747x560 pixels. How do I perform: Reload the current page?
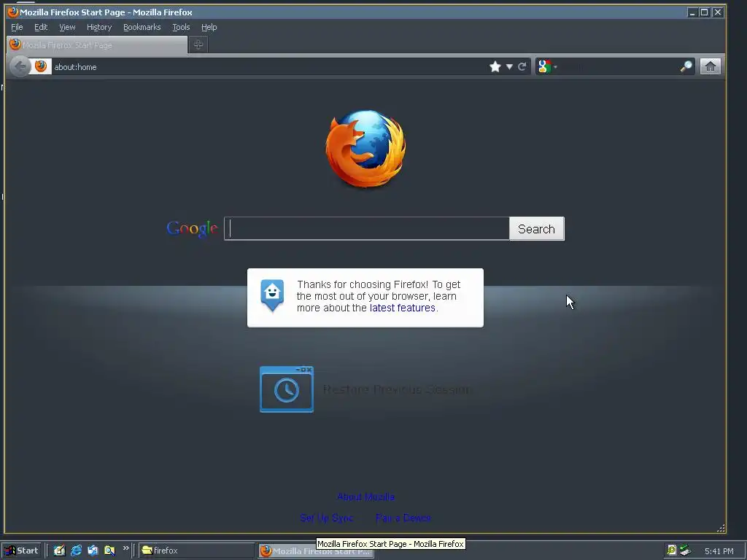click(x=522, y=66)
